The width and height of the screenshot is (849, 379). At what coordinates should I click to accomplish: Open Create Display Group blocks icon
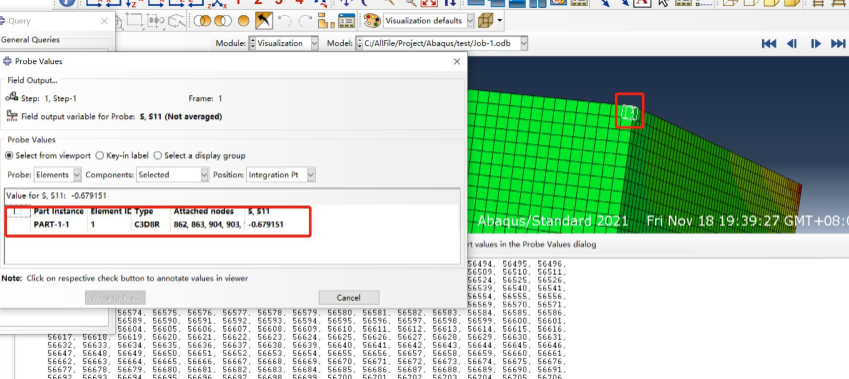click(326, 21)
